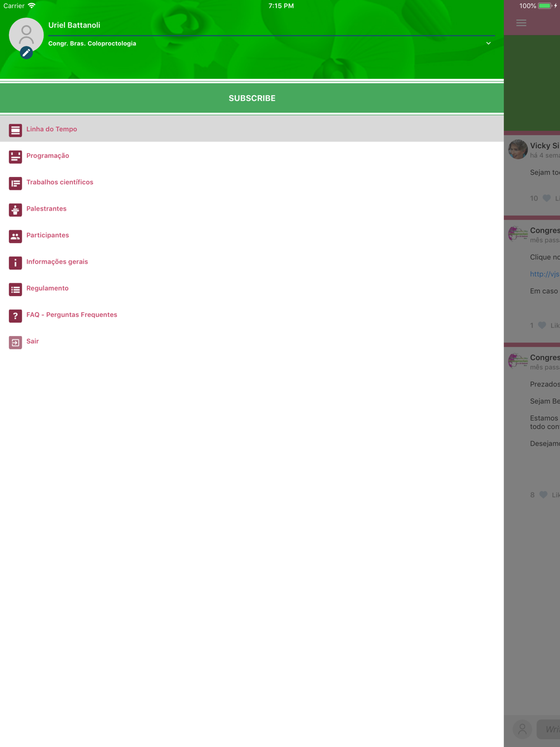Image resolution: width=560 pixels, height=747 pixels.
Task: Tap the Write comment input field
Action: click(549, 729)
